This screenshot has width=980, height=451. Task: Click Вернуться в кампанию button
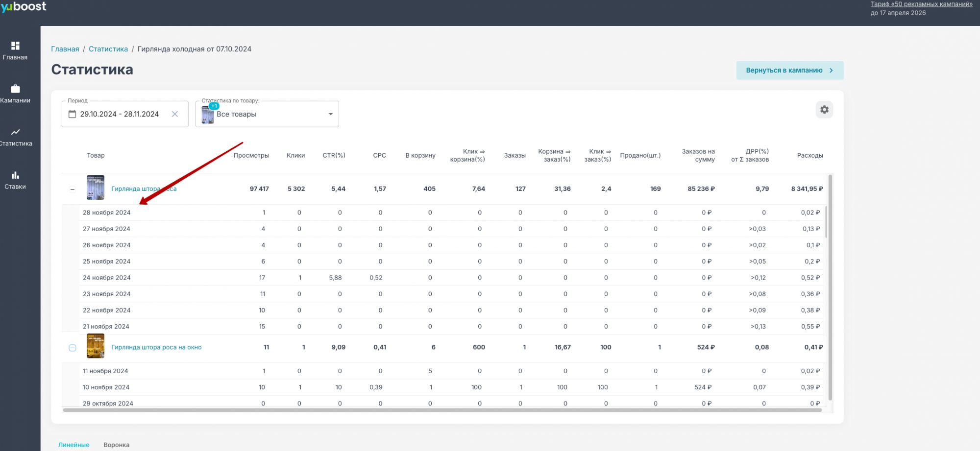(789, 71)
